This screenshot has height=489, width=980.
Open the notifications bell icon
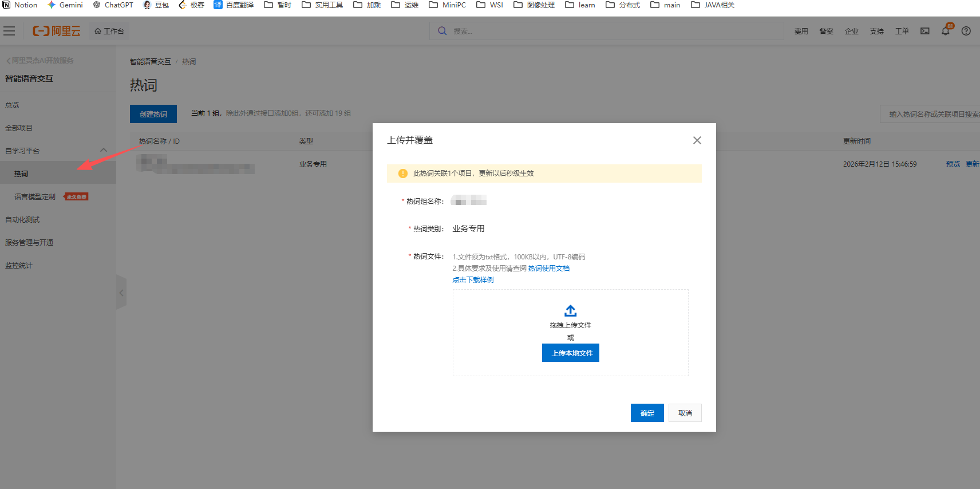pos(946,31)
